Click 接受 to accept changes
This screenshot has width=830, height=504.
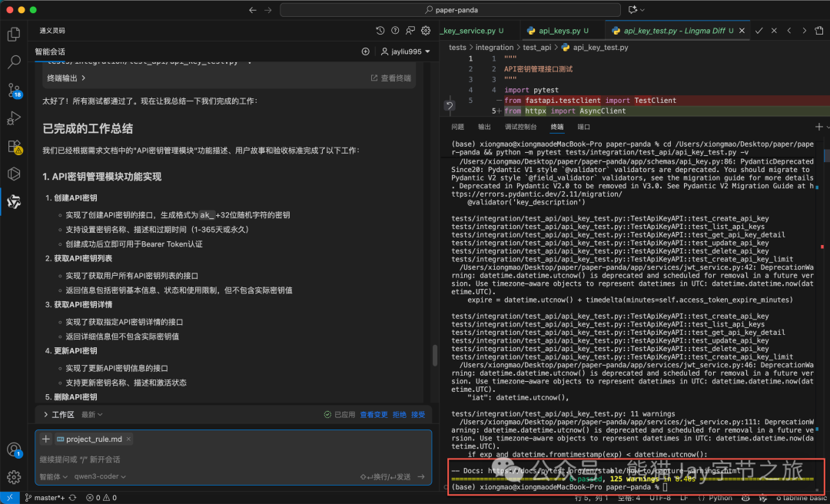(x=418, y=415)
